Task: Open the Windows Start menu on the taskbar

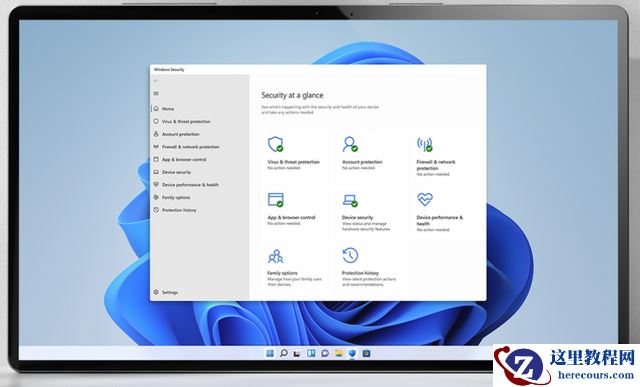Action: click(x=270, y=353)
